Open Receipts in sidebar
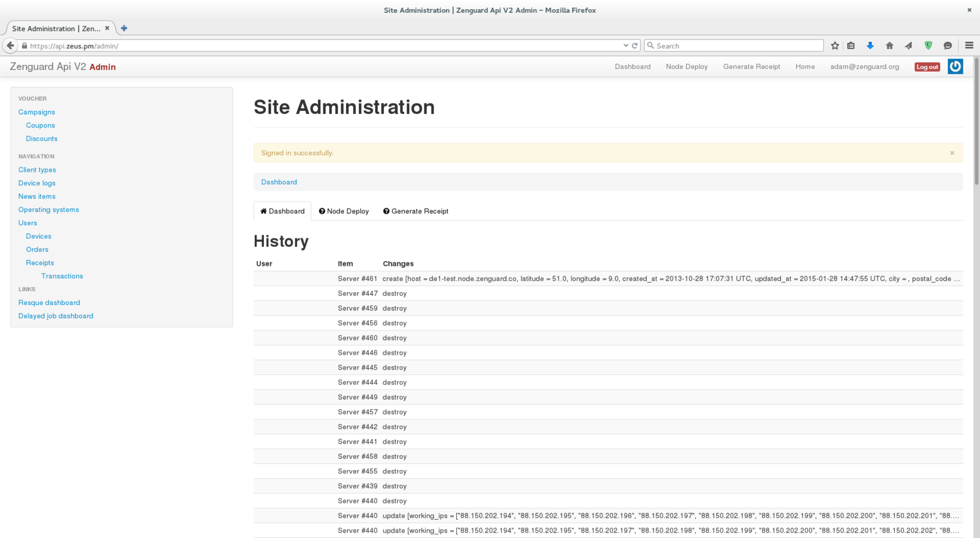This screenshot has width=980, height=538. [40, 263]
